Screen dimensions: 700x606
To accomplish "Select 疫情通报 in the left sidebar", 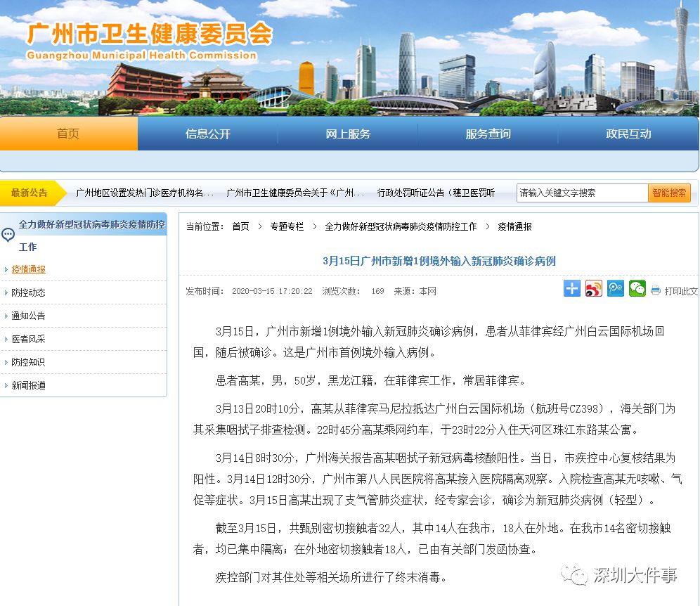I will (29, 269).
